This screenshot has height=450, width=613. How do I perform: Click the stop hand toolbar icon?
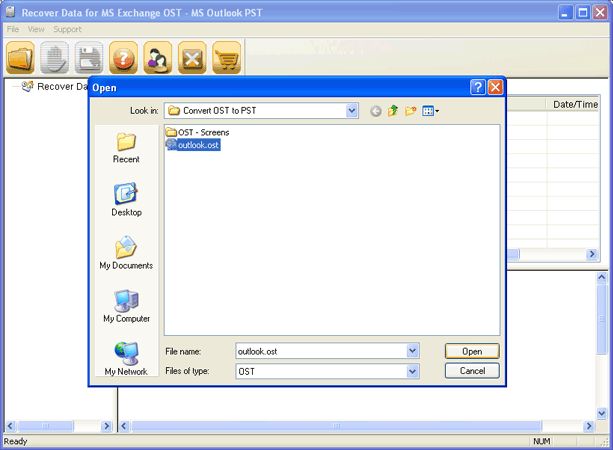[x=55, y=58]
